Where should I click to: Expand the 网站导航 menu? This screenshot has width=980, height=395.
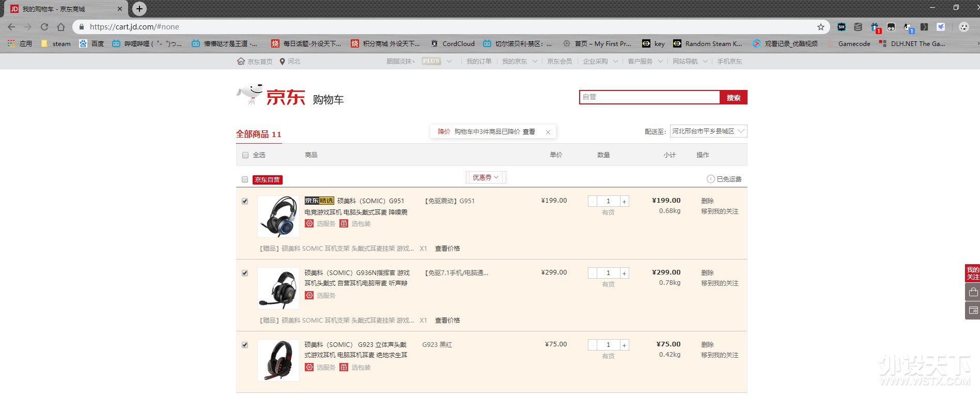(x=690, y=62)
